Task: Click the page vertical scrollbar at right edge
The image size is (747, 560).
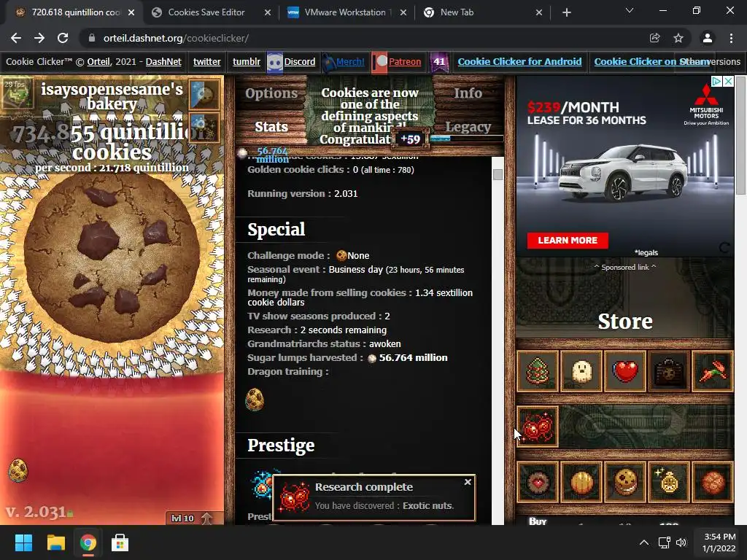Action: [741, 136]
